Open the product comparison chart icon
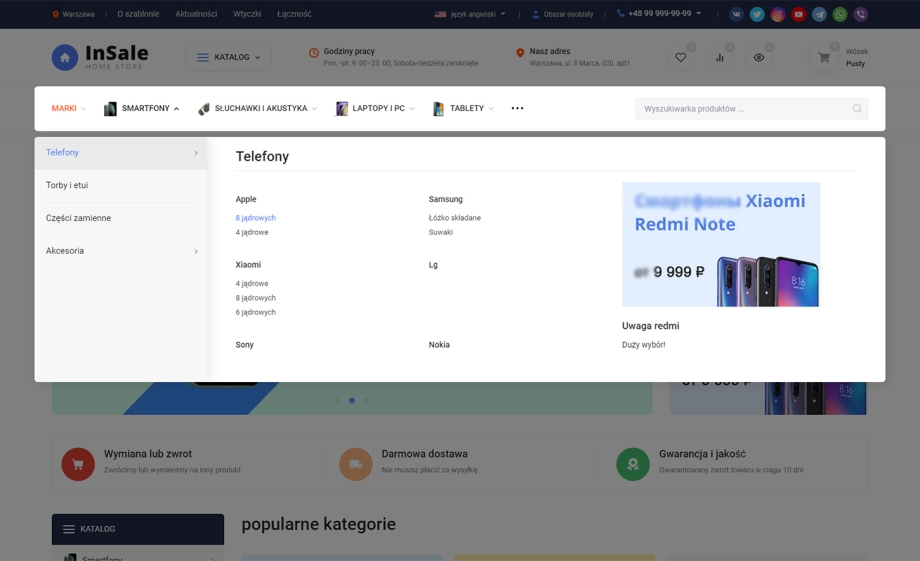 pyautogui.click(x=719, y=58)
